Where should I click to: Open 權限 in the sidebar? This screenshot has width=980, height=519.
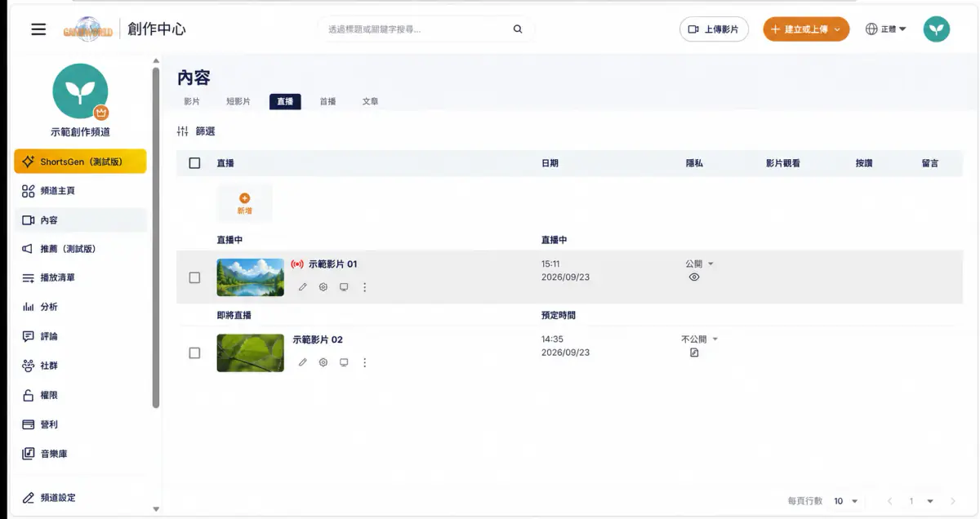80,395
